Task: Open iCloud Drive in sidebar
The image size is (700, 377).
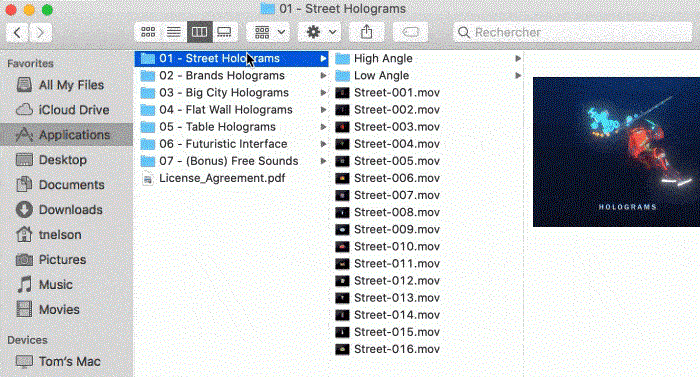Action: 67,110
